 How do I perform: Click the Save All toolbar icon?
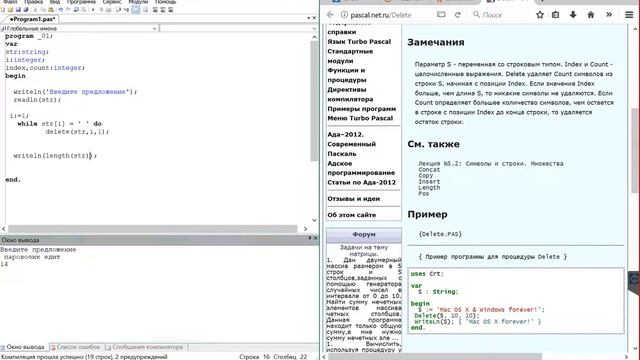26,10
